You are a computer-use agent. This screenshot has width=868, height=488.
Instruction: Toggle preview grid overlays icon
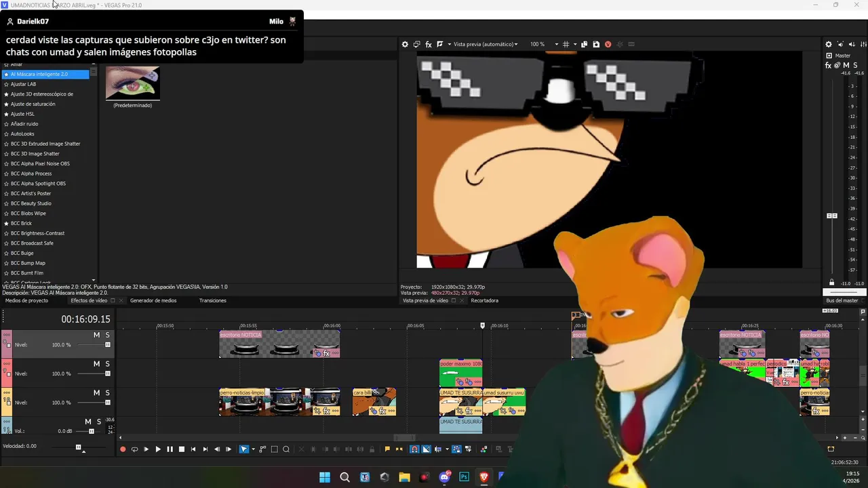point(566,44)
